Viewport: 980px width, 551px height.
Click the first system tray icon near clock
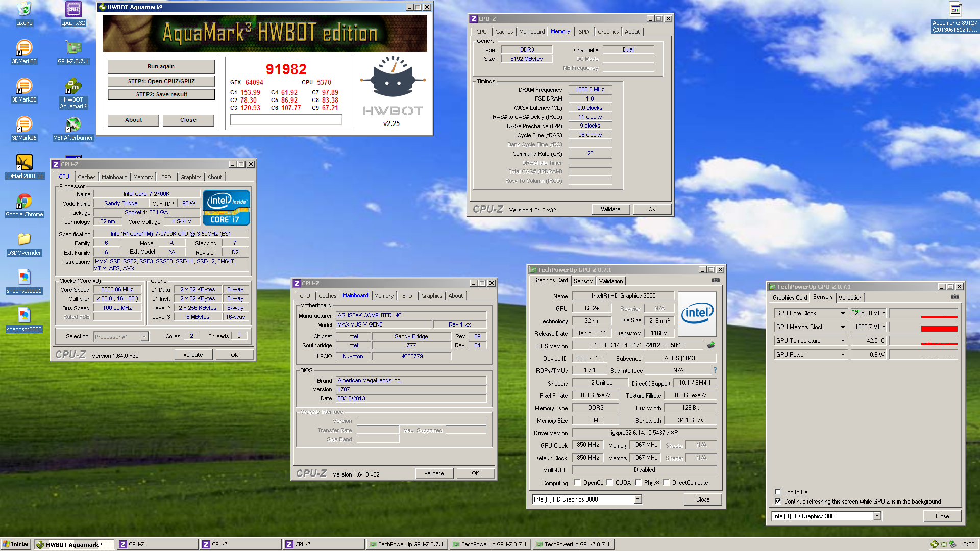click(935, 544)
